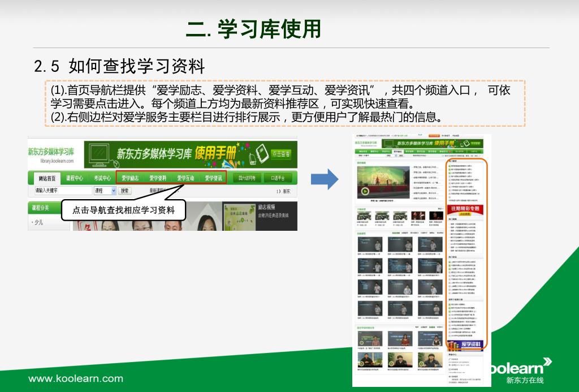Open the 往期精彩专题 red banner

(465, 210)
